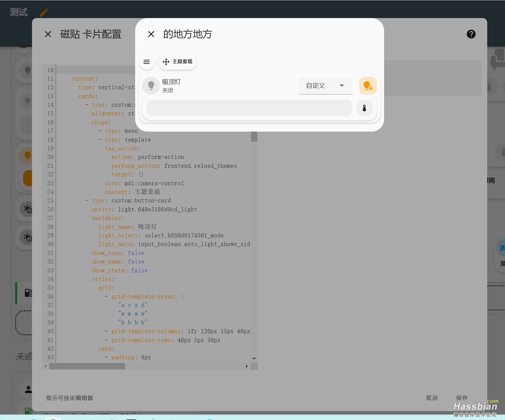Click the grid-template-columns line
Viewport: 505px width, 420px height.
coord(178,331)
